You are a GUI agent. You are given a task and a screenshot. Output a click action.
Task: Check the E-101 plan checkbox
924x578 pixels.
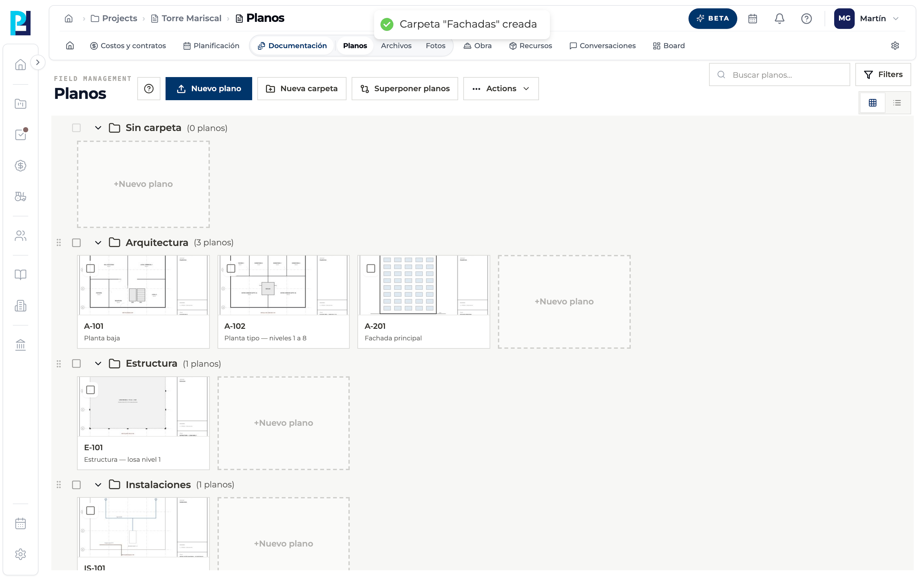[90, 390]
